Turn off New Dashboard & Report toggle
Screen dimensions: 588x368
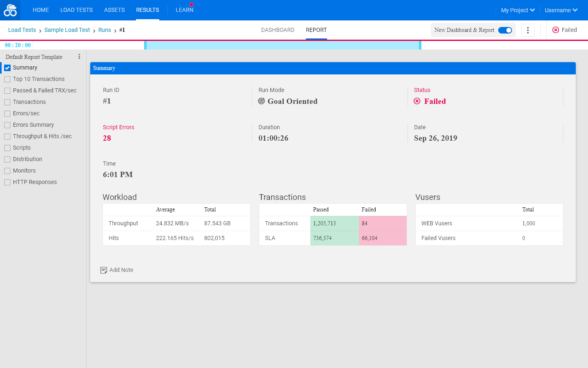click(x=505, y=30)
